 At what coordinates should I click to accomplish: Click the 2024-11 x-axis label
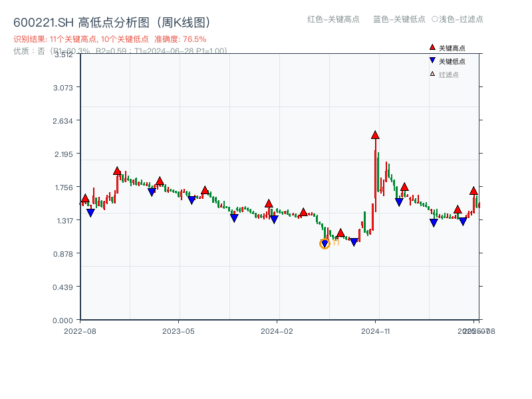375,331
